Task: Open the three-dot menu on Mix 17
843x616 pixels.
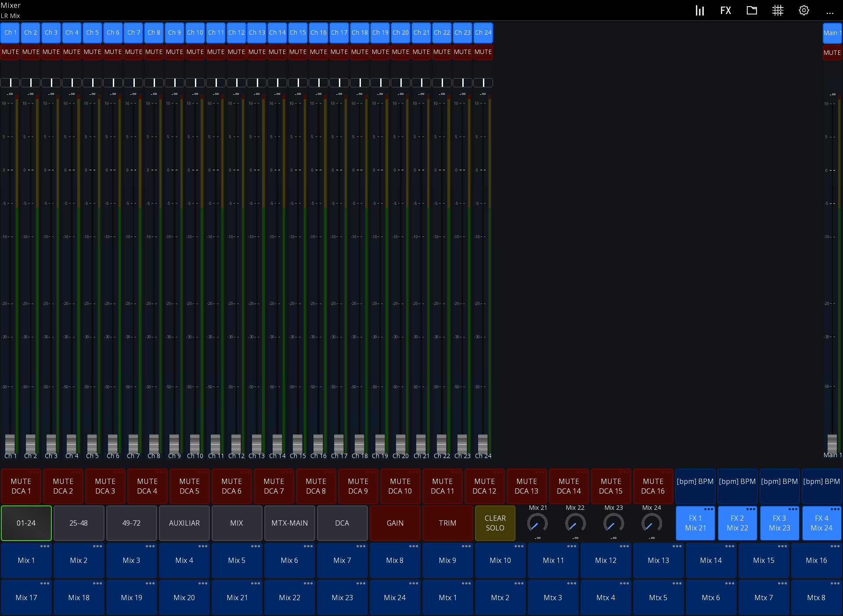Action: point(45,584)
